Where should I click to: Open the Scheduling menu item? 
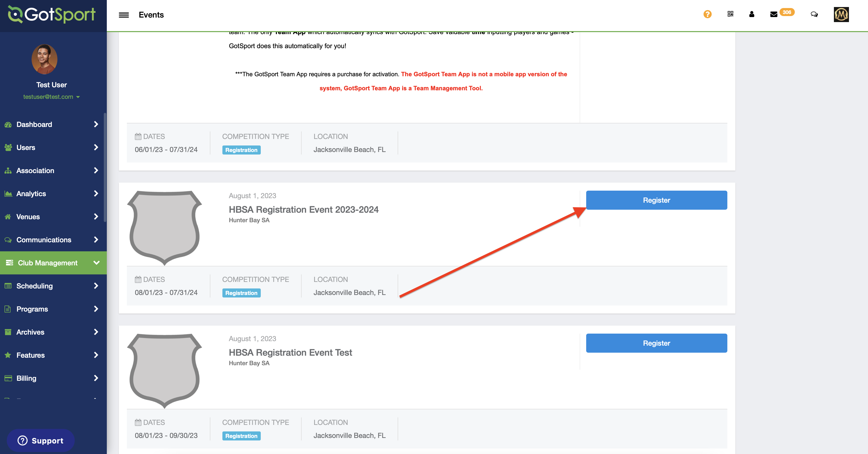point(53,286)
